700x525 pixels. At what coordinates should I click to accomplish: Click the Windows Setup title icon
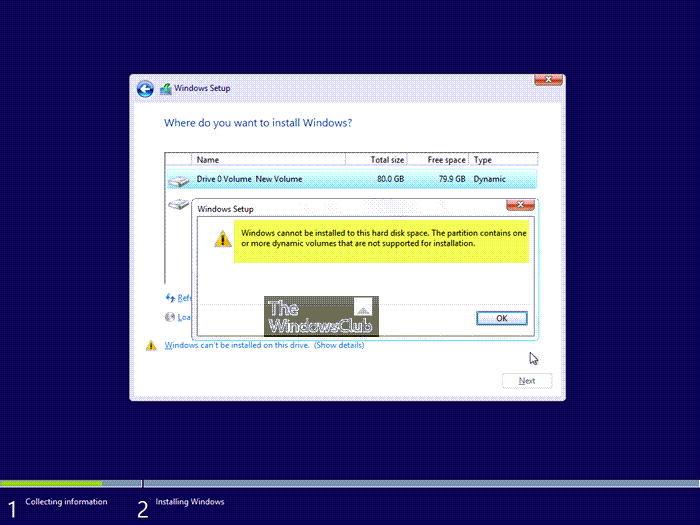tap(166, 88)
